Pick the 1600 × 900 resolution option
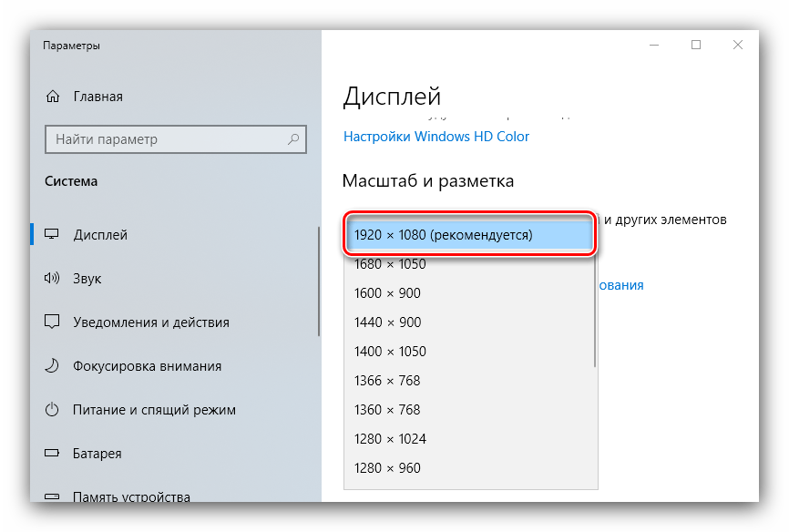This screenshot has width=789, height=532. point(387,293)
